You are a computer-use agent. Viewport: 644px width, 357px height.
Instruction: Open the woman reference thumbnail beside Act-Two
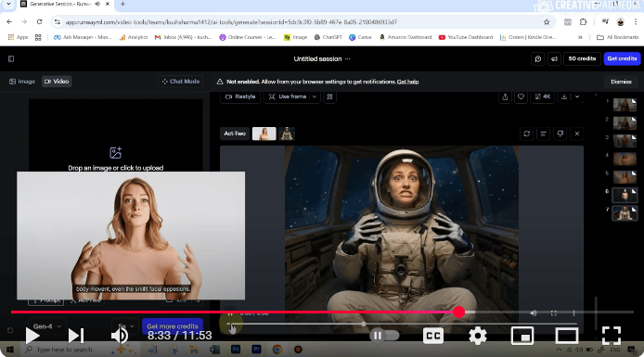pos(264,134)
